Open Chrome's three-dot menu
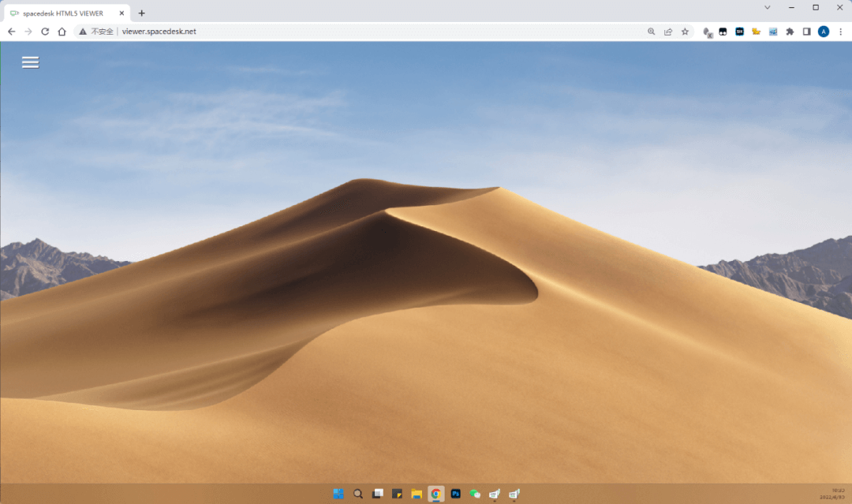This screenshot has height=504, width=852. [x=842, y=32]
